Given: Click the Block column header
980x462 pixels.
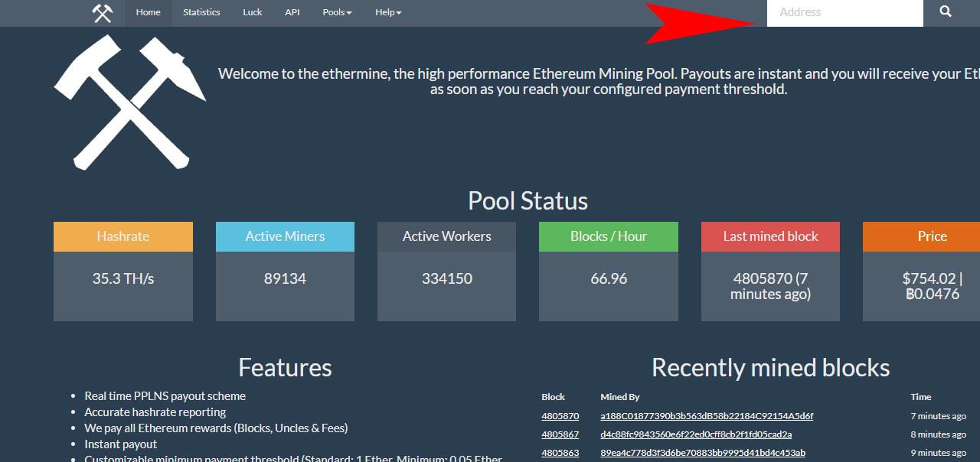Looking at the screenshot, I should 553,397.
